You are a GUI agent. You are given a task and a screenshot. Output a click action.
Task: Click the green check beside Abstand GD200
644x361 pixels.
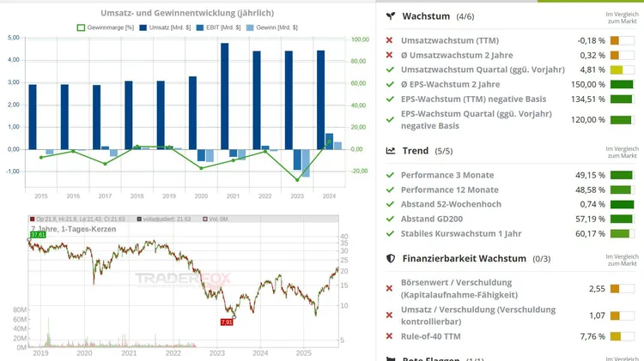(390, 219)
